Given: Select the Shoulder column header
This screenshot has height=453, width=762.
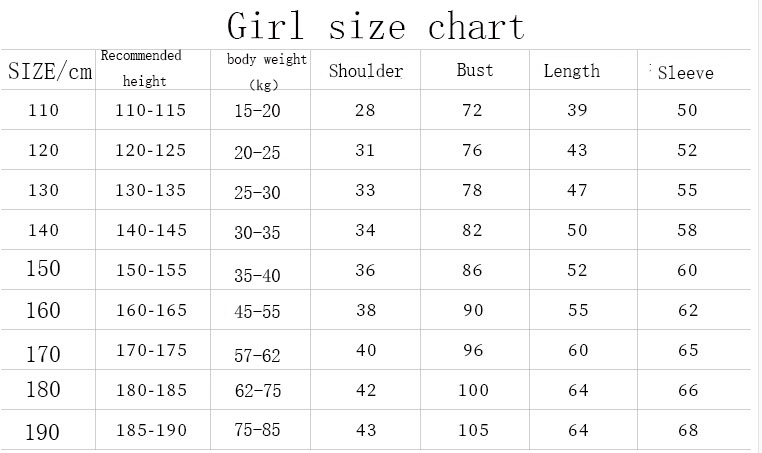Looking at the screenshot, I should click(x=366, y=71).
